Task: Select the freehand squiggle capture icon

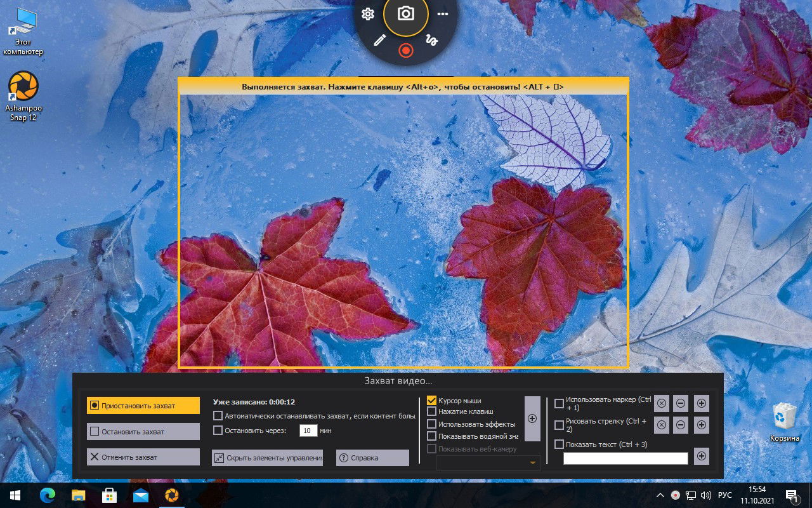Action: (x=432, y=40)
